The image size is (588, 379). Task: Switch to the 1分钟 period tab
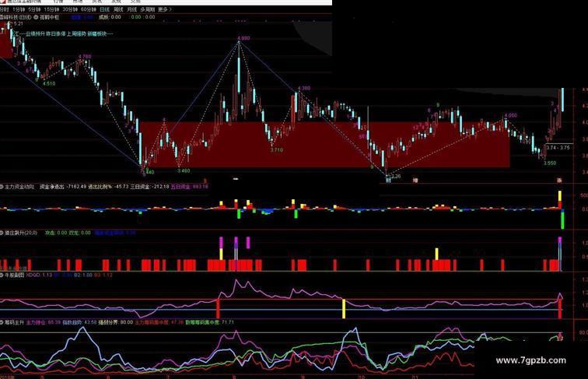tap(18, 9)
